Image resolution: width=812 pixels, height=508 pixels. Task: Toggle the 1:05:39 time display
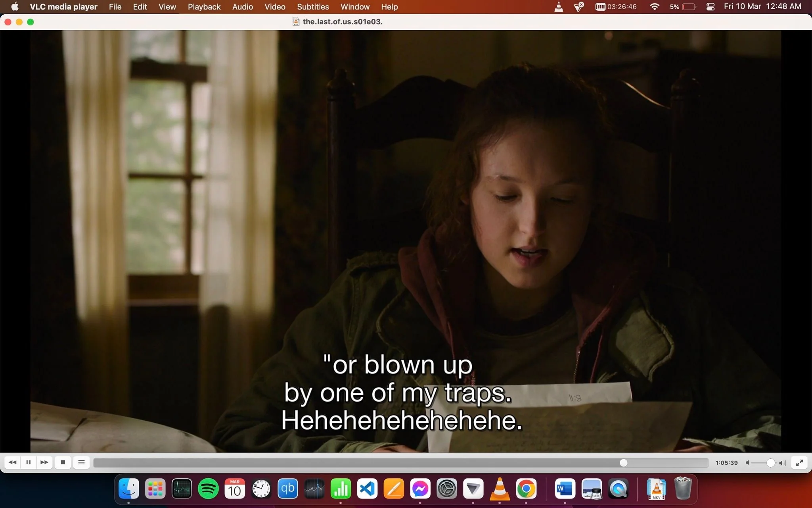726,463
